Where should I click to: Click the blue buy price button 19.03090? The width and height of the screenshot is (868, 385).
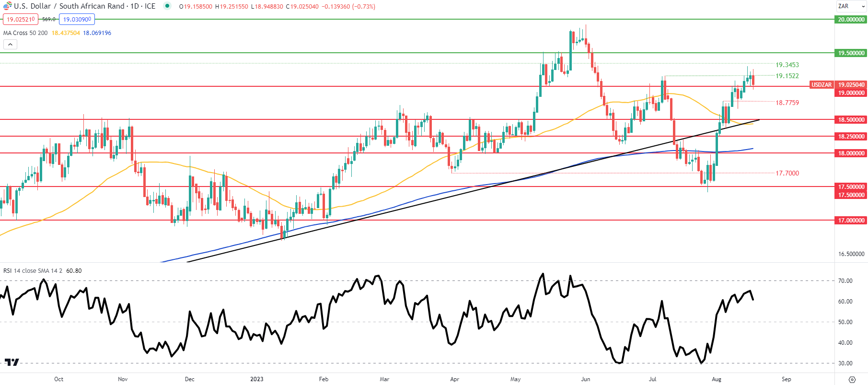(77, 19)
